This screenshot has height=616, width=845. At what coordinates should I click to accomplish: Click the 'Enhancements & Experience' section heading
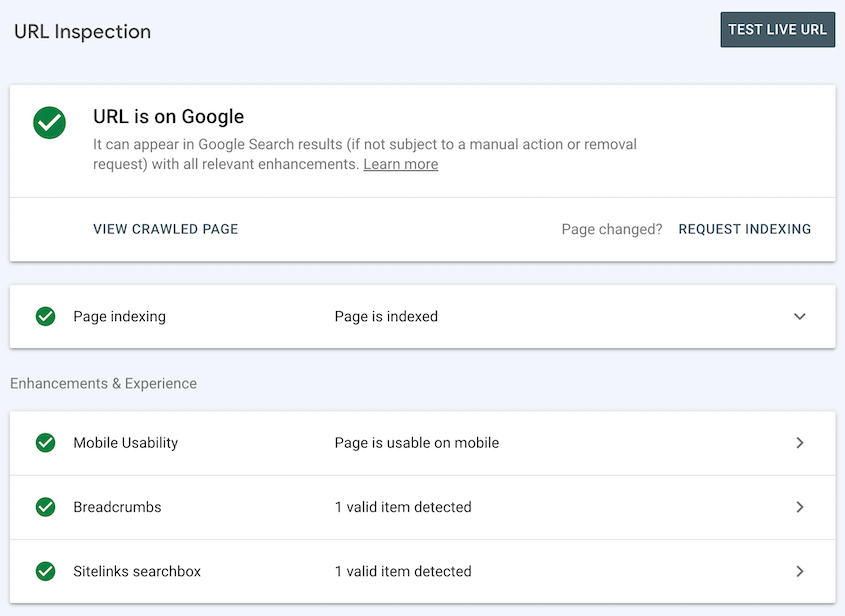tap(103, 383)
